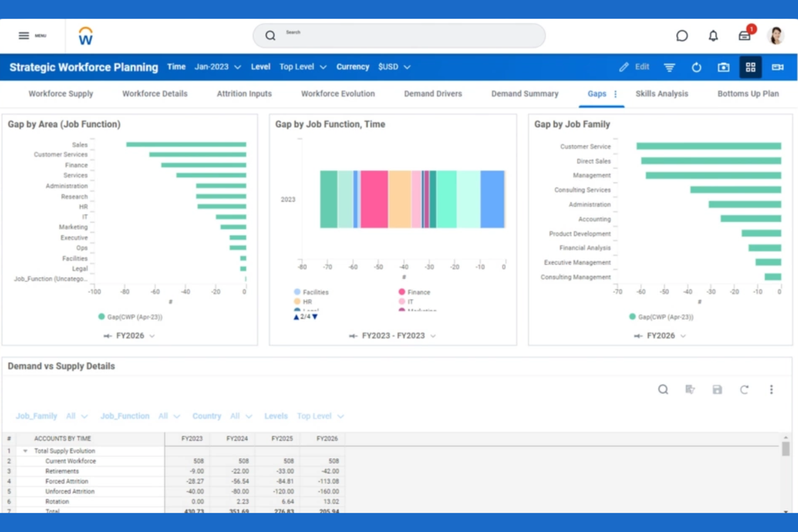Open the Country All filter dropdown
The width and height of the screenshot is (798, 532).
point(241,416)
